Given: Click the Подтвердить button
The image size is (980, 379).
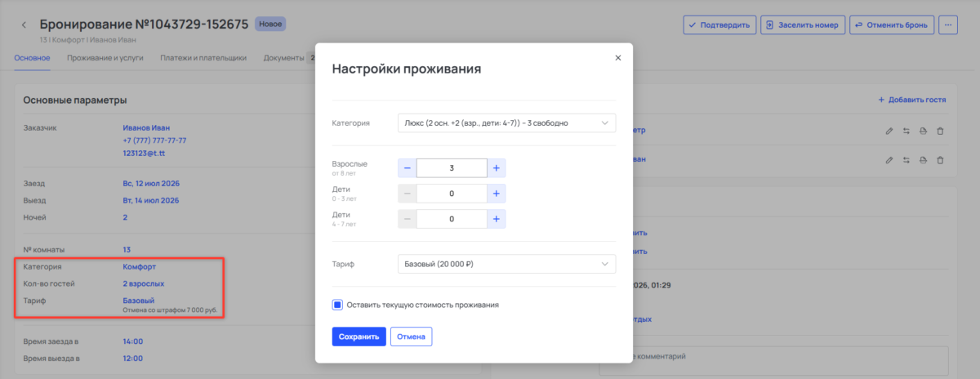Looking at the screenshot, I should [x=719, y=25].
